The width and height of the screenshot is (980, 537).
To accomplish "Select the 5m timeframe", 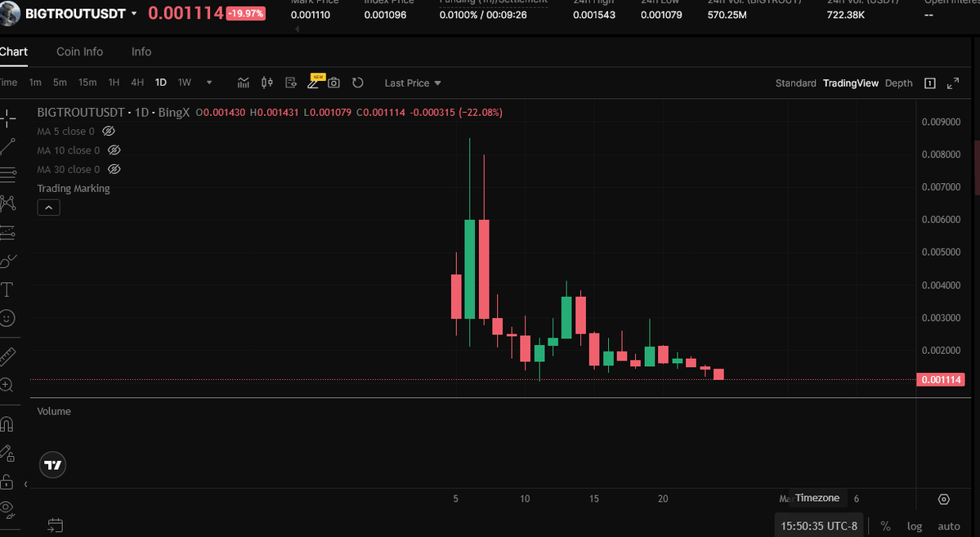I will [x=60, y=83].
